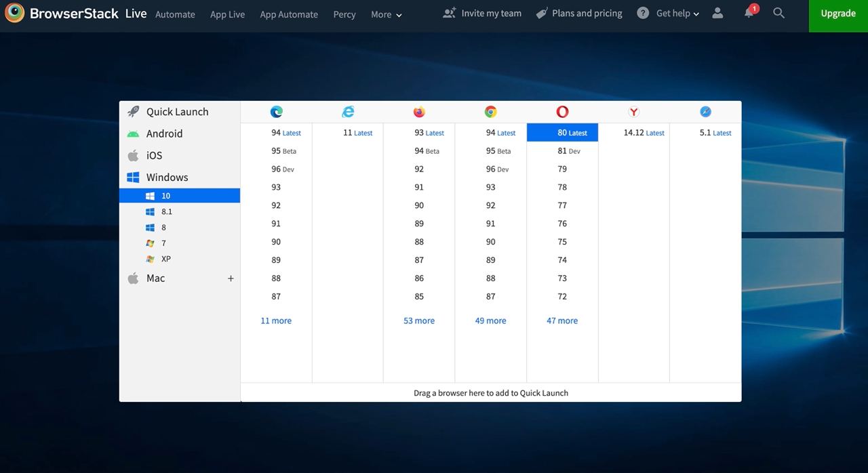868x473 pixels.
Task: Select the Safari browser icon
Action: [x=705, y=112]
